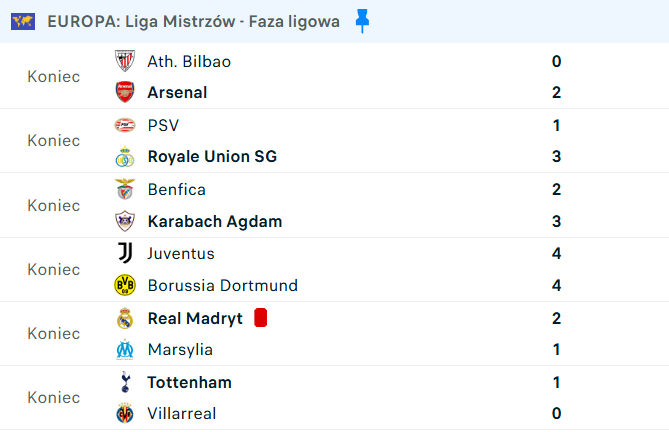Click the Juventus J logo
The height and width of the screenshot is (432, 669).
pos(125,253)
